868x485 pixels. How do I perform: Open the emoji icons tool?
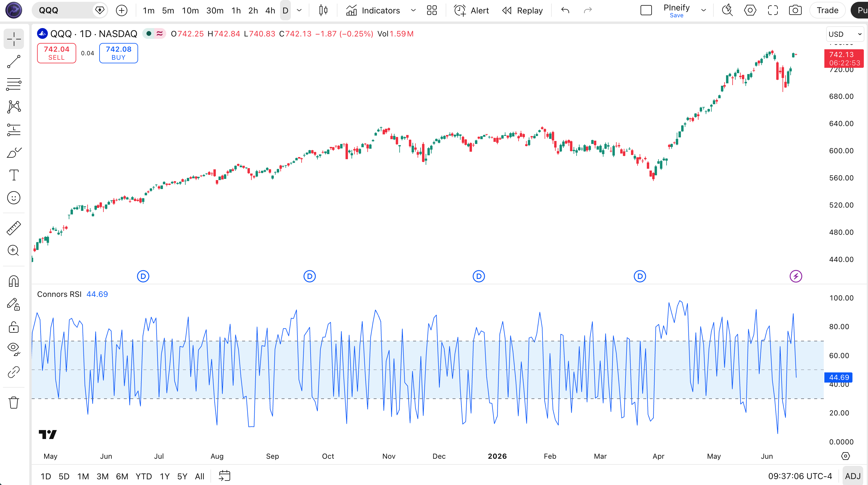[14, 198]
